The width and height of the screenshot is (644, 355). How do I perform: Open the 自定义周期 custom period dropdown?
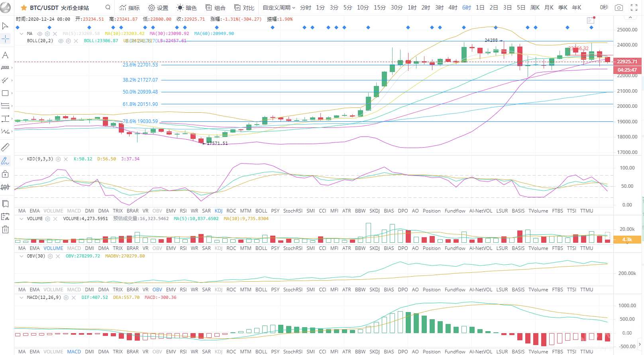click(279, 8)
